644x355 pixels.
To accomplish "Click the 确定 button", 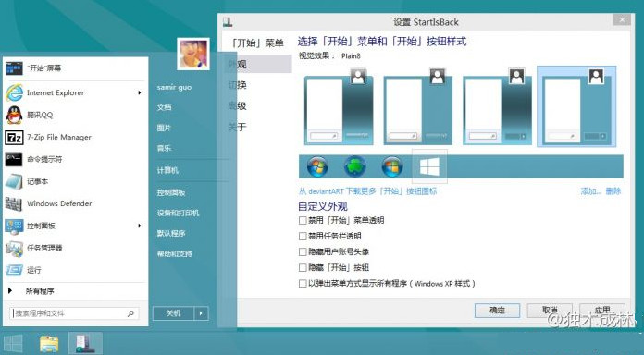I will (497, 311).
